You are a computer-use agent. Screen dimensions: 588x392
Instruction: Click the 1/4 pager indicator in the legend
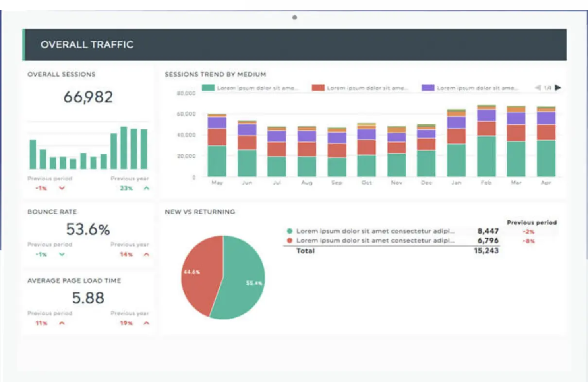point(547,87)
